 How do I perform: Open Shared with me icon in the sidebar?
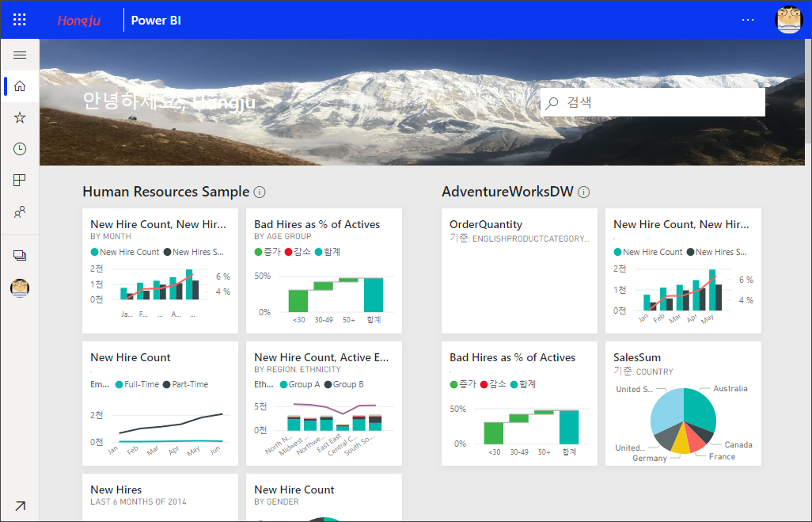tap(20, 212)
